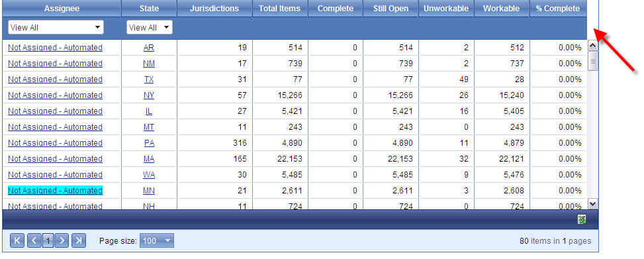
Task: Sort by Still Open column header
Action: [x=391, y=8]
